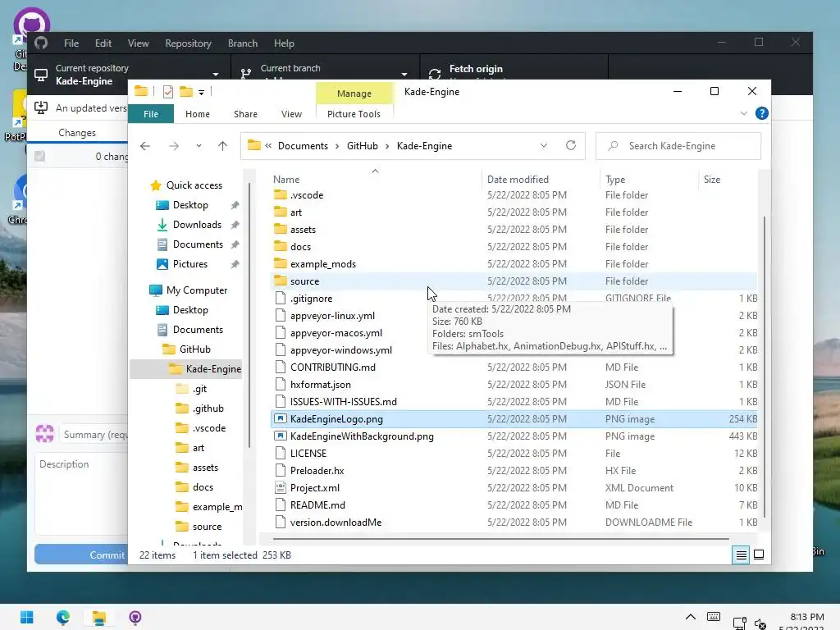Select the Project.xml file icon
Screen dimensions: 840x630
point(281,487)
